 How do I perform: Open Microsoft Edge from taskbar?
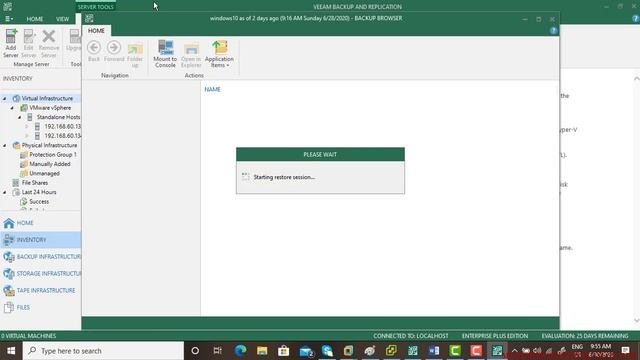click(240, 351)
